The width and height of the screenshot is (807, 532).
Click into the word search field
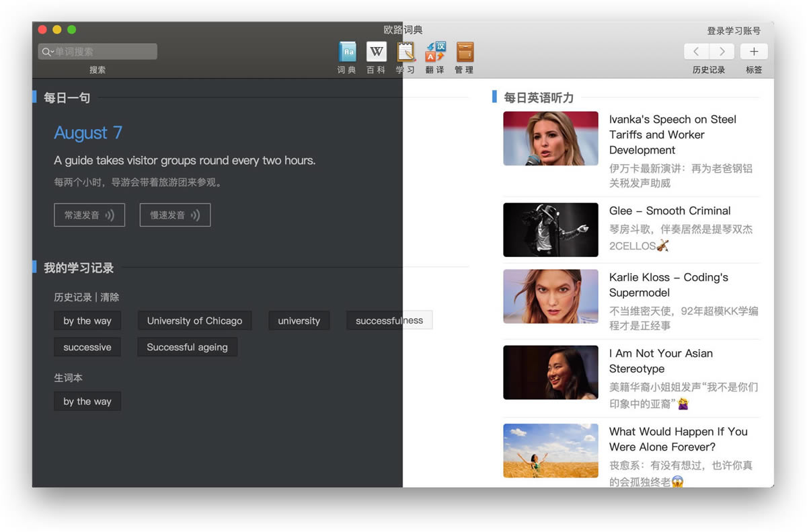(104, 52)
